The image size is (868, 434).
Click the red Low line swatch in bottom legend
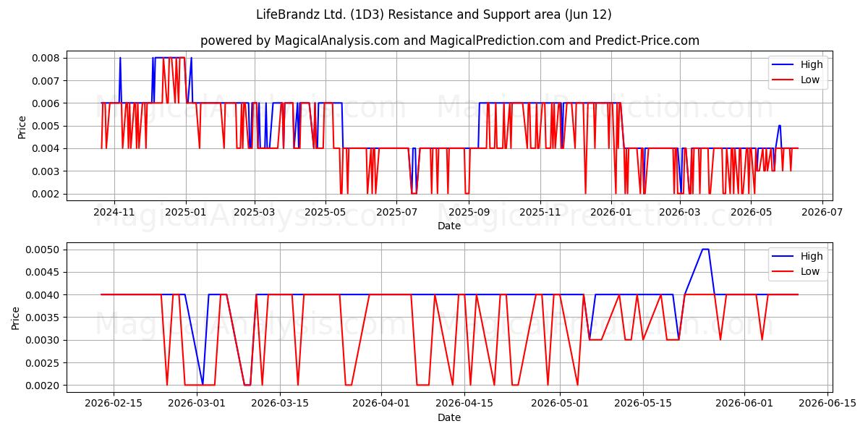point(783,271)
